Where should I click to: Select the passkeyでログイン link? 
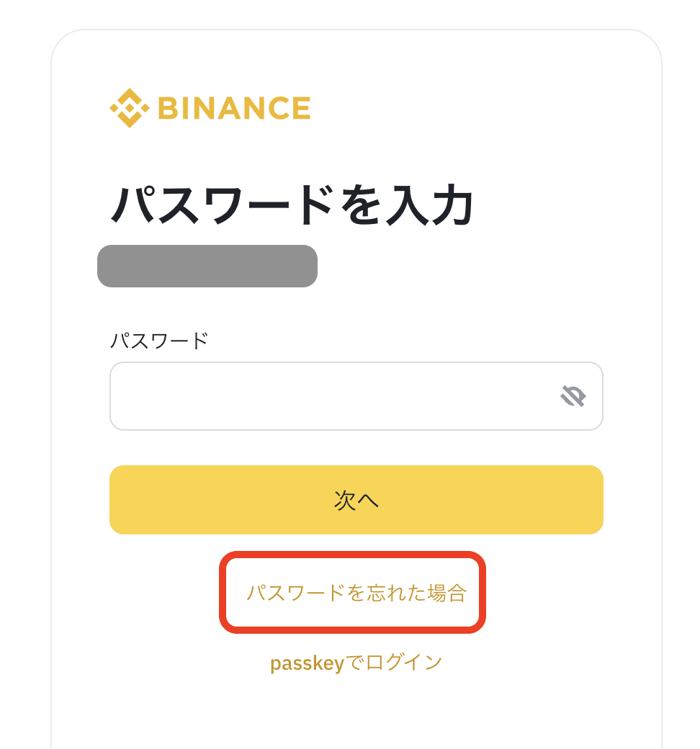[x=356, y=663]
